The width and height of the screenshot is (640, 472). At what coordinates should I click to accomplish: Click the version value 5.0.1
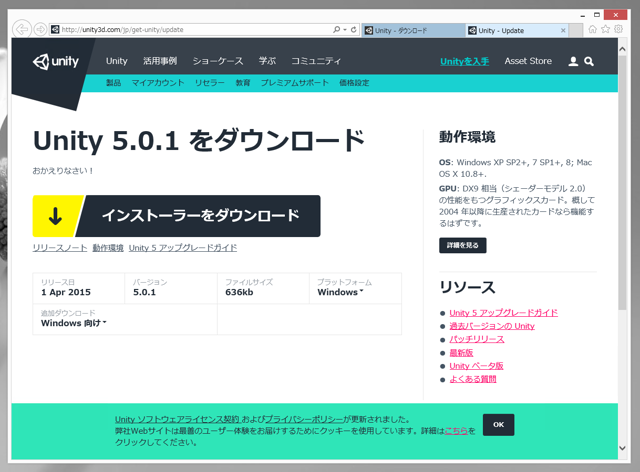point(144,292)
